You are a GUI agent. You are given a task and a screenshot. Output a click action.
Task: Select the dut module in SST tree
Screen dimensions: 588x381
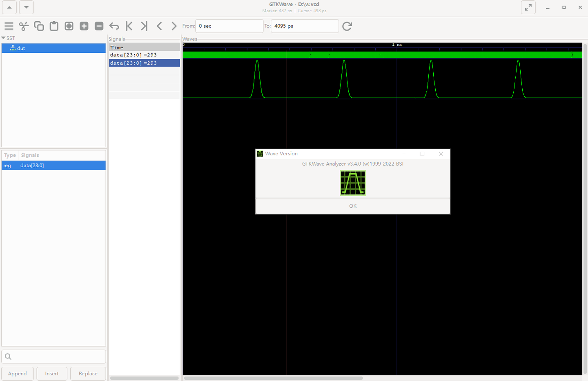pyautogui.click(x=20, y=48)
